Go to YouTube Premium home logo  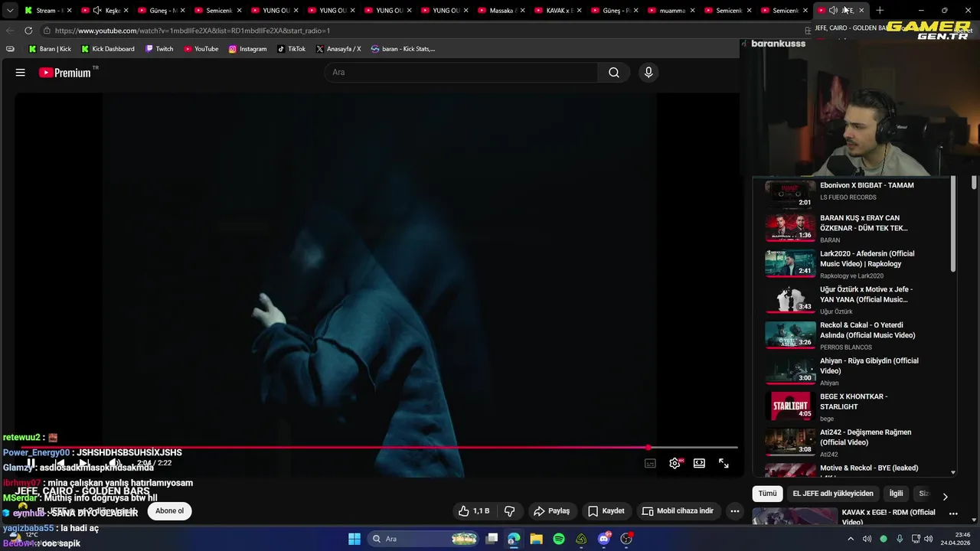66,73
